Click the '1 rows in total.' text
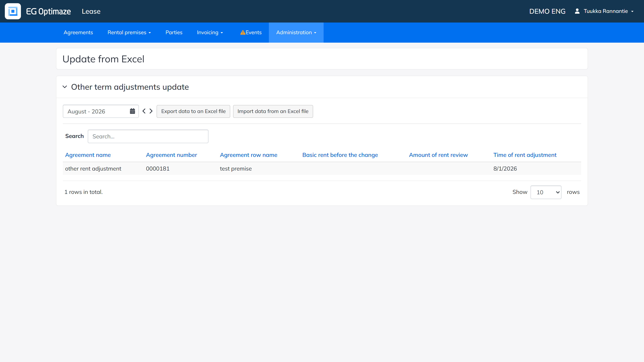The height and width of the screenshot is (362, 644). coord(84,192)
